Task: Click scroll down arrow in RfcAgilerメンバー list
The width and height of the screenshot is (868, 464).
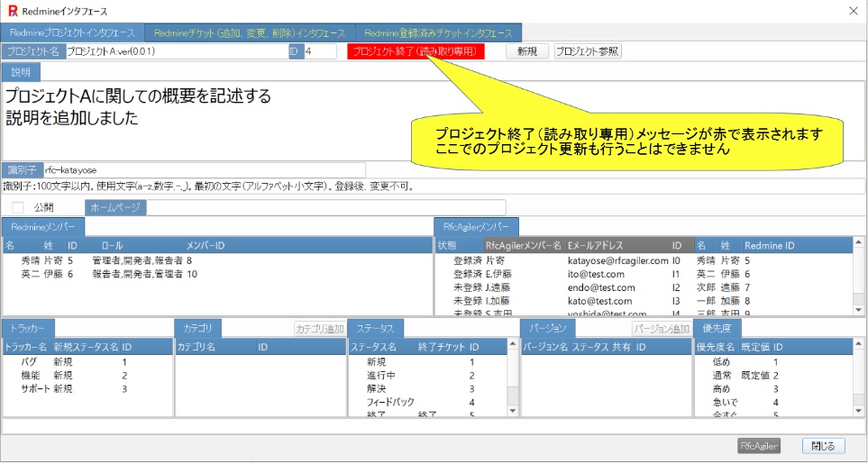Action: (859, 311)
